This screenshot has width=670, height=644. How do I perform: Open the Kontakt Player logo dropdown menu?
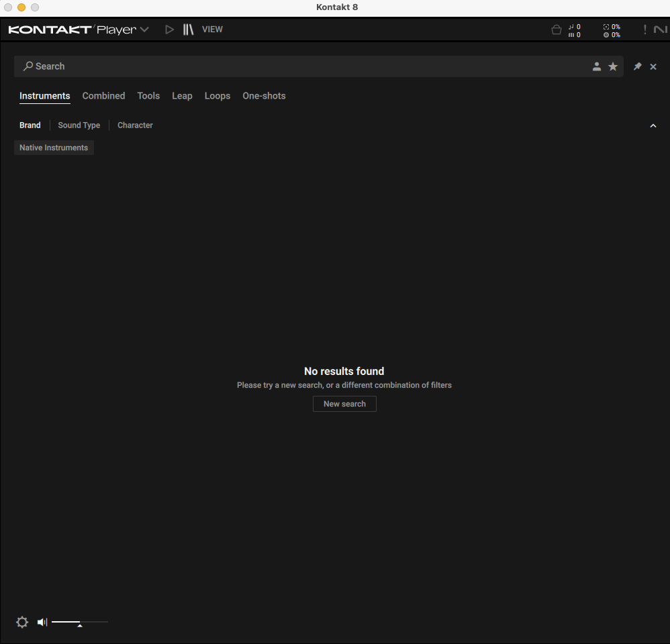79,30
